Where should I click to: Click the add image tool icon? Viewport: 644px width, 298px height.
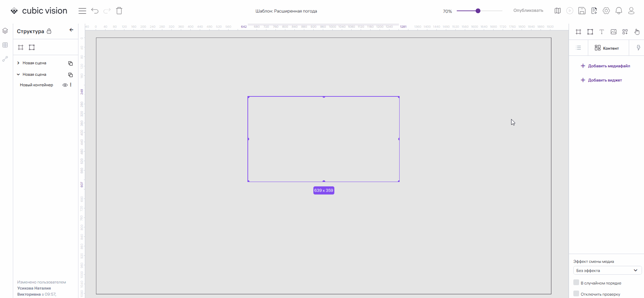613,32
